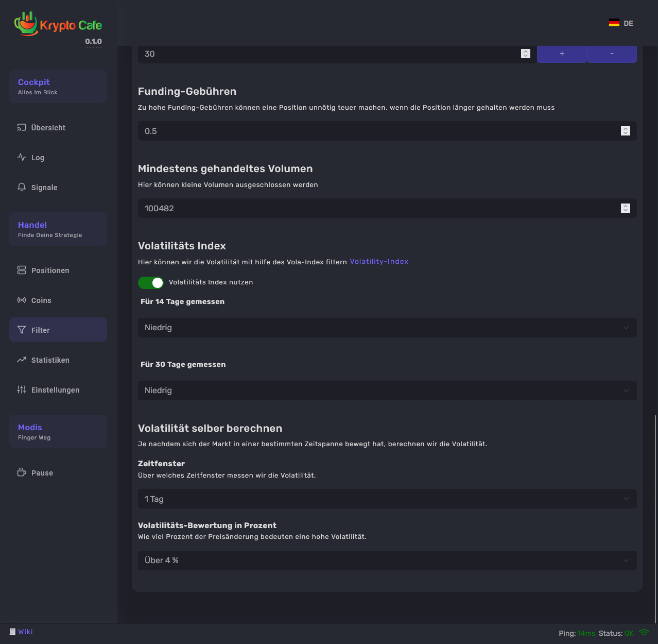Open the 14 Tage gemessen dropdown
658x644 pixels.
click(387, 328)
